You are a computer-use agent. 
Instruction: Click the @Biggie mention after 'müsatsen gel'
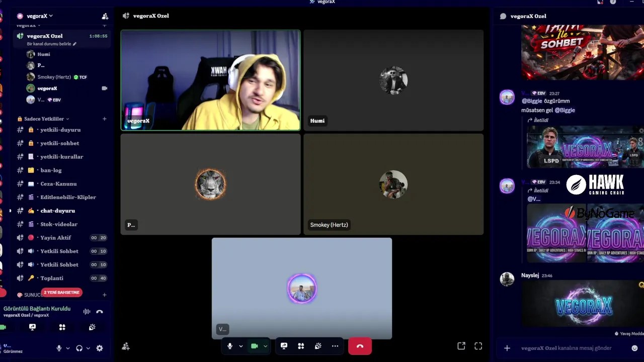click(x=565, y=110)
